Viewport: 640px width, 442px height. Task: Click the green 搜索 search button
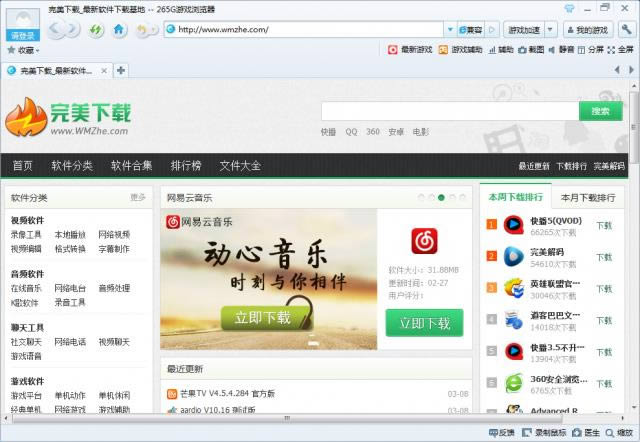pos(601,111)
